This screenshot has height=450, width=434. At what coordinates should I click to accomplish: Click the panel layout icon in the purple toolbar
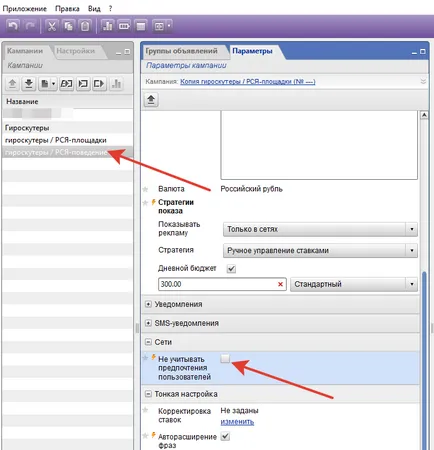coord(159,26)
